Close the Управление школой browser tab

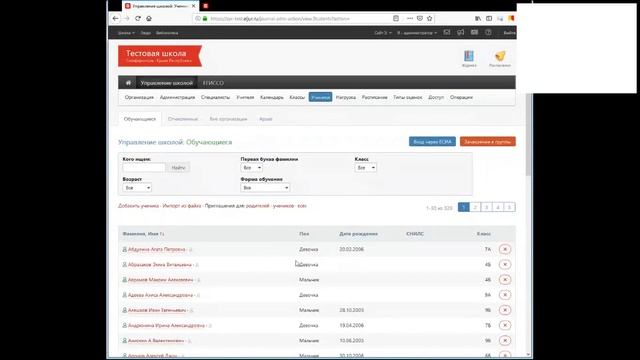193,6
